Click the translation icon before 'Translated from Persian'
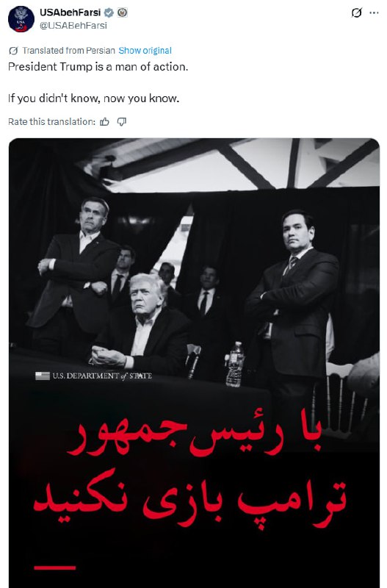387x588 pixels. click(13, 51)
